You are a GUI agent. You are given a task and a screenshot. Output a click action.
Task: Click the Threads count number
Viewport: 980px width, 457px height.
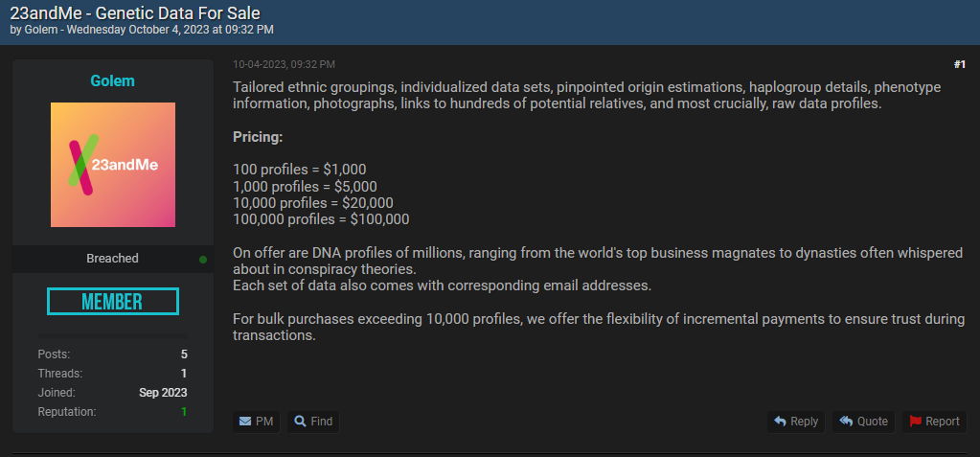(x=184, y=374)
